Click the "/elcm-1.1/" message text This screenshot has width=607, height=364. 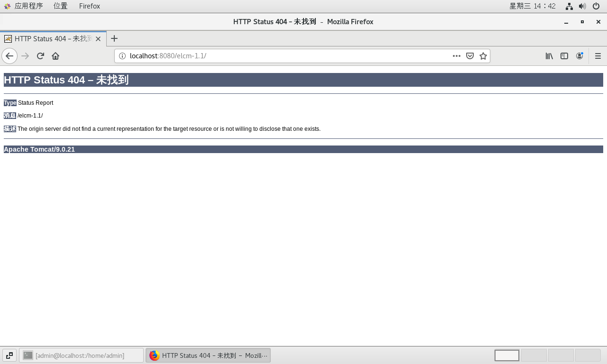(x=30, y=116)
